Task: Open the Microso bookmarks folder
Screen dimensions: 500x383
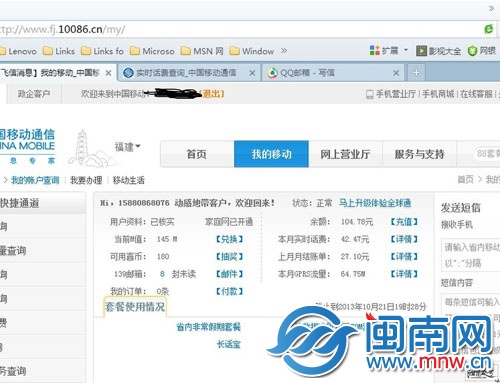Action: 152,51
